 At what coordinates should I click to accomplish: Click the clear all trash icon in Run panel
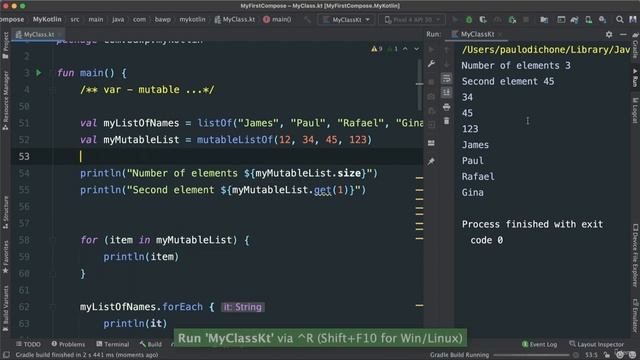point(447,121)
